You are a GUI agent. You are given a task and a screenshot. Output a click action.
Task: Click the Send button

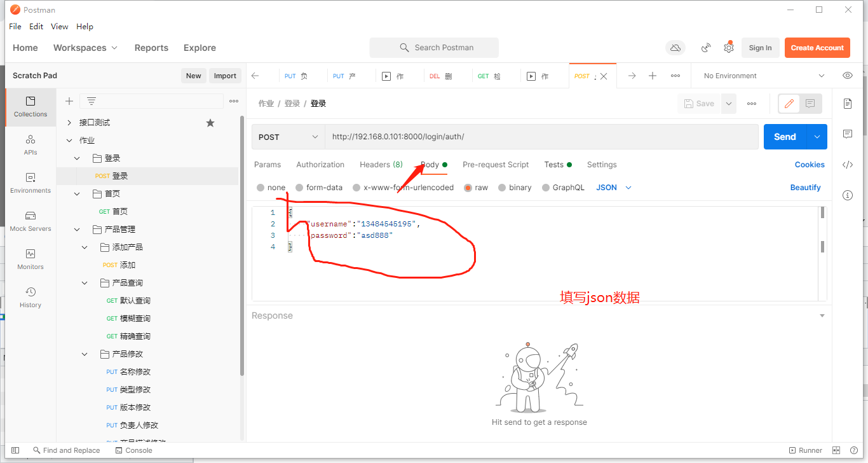tap(785, 137)
